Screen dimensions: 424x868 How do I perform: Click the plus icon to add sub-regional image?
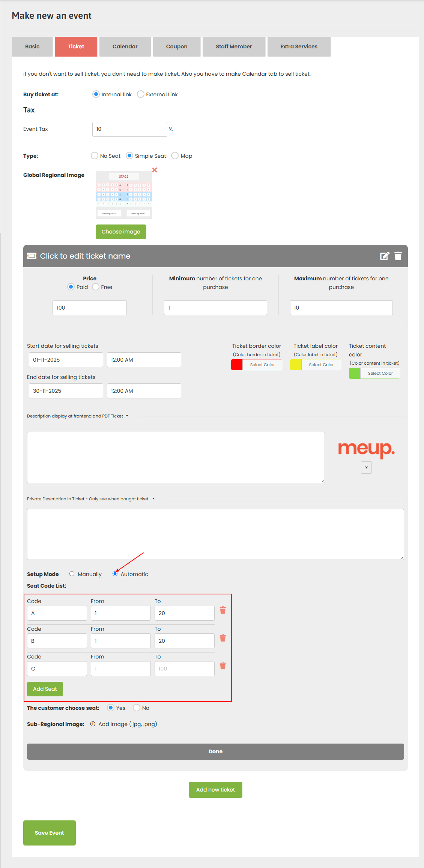[x=93, y=724]
